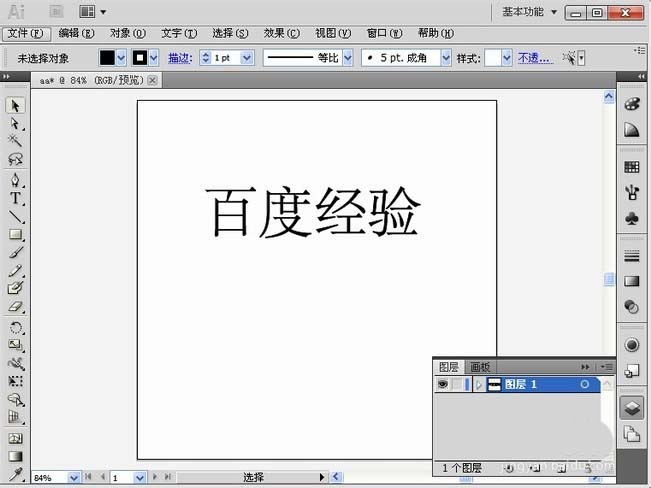This screenshot has width=651, height=488.
Task: Click the 描边 stroke link
Action: (180, 58)
